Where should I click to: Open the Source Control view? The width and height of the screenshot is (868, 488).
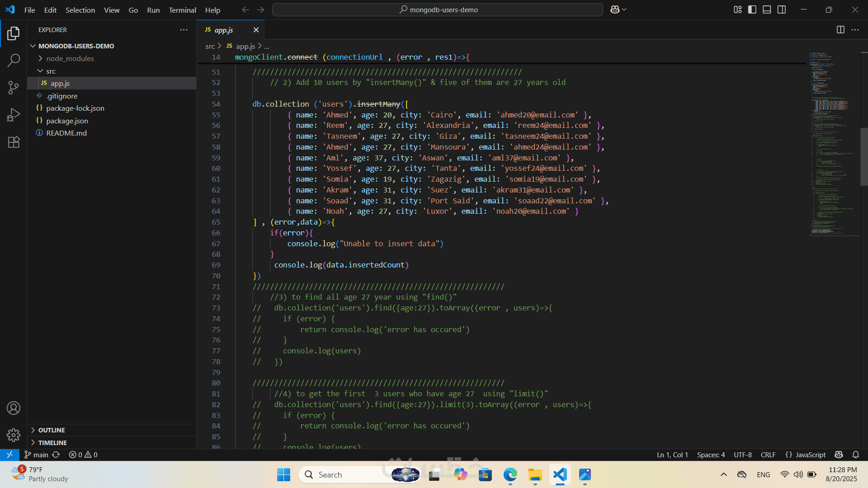tap(14, 88)
